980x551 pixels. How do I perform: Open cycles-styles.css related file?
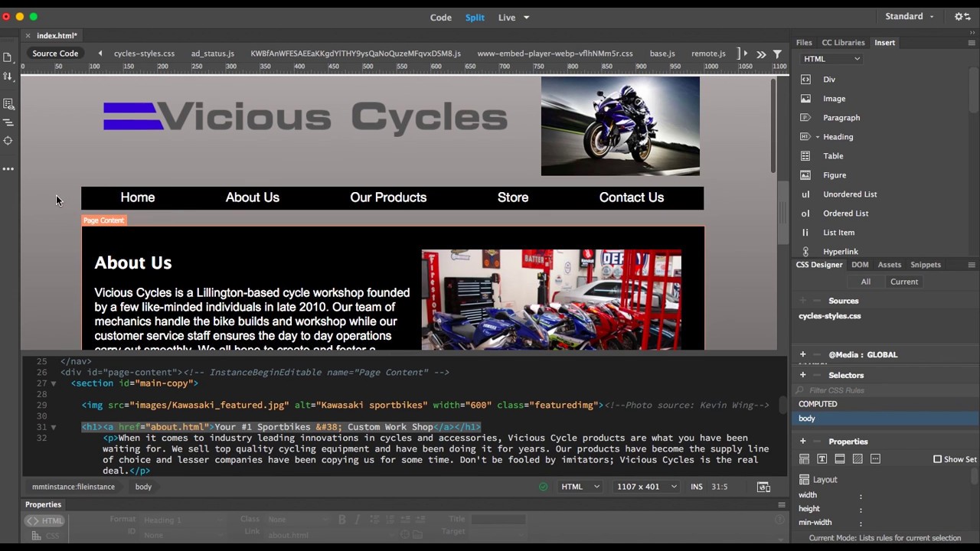[144, 54]
